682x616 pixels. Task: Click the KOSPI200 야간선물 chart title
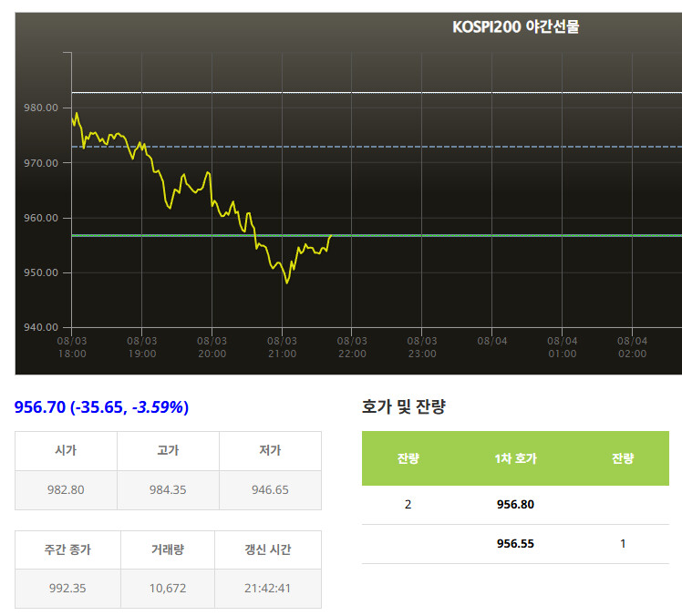[x=515, y=27]
